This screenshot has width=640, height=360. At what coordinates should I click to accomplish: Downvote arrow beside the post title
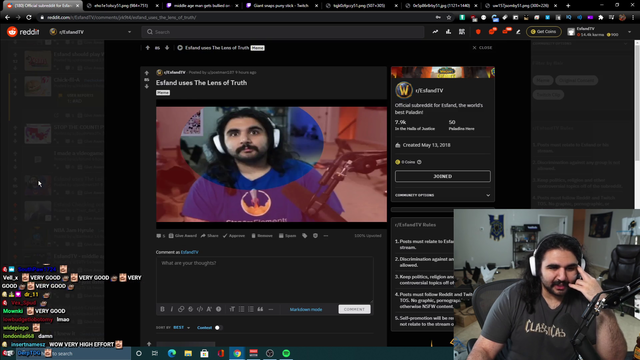pyautogui.click(x=147, y=86)
